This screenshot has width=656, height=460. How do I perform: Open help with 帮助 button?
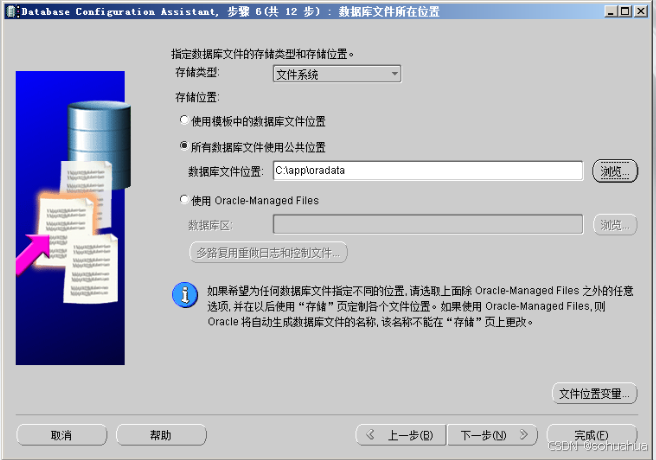pos(161,435)
